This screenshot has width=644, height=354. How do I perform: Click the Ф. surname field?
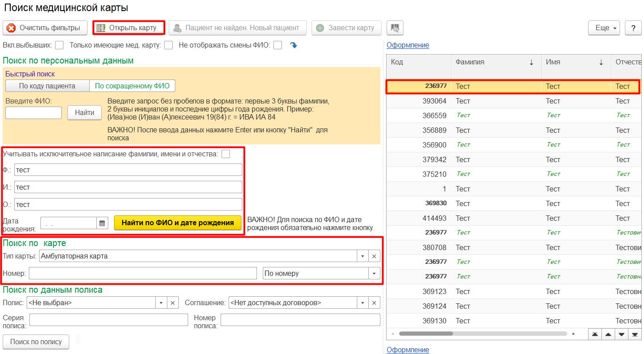tap(128, 170)
